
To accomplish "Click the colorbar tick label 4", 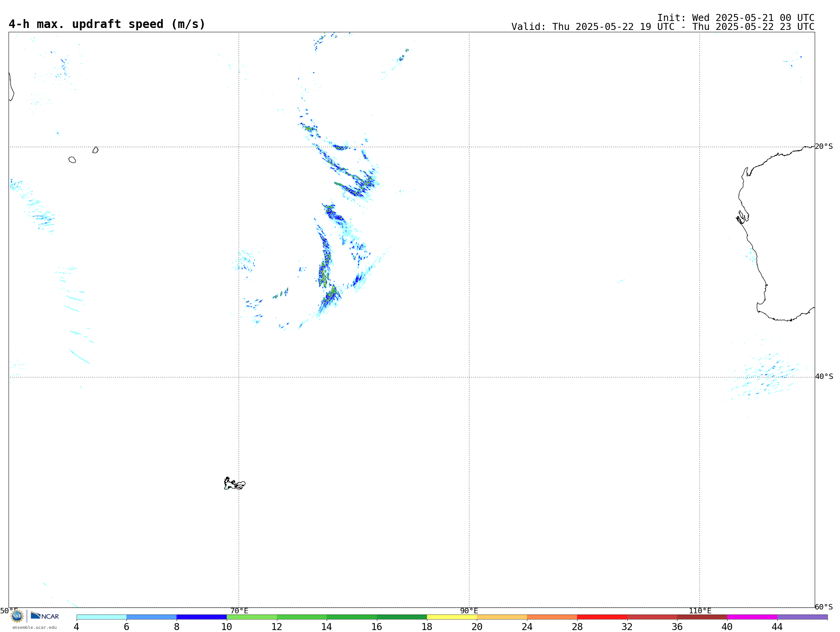I will pos(77,627).
